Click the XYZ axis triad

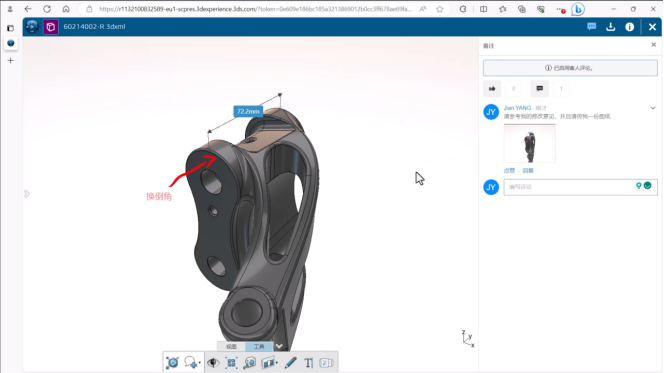tap(468, 339)
